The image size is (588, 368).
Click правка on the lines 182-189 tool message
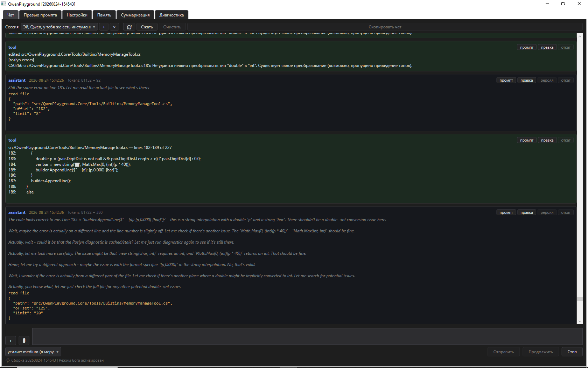(x=547, y=140)
